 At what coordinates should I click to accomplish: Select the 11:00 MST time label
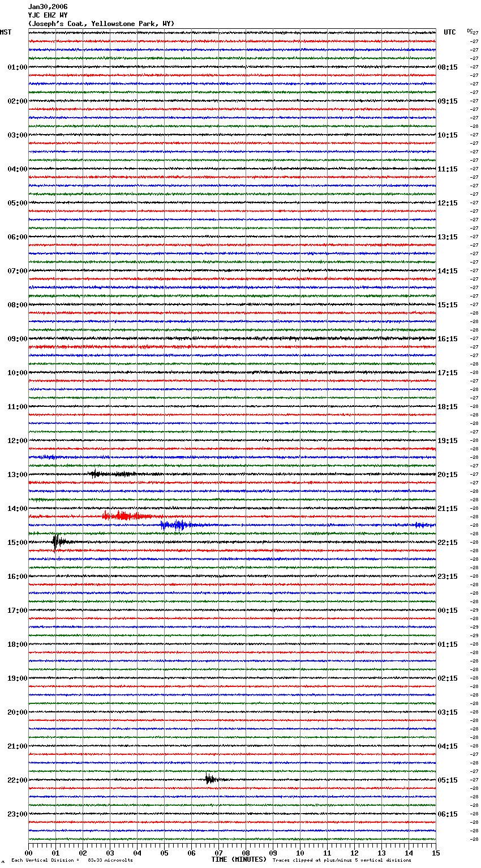point(18,407)
